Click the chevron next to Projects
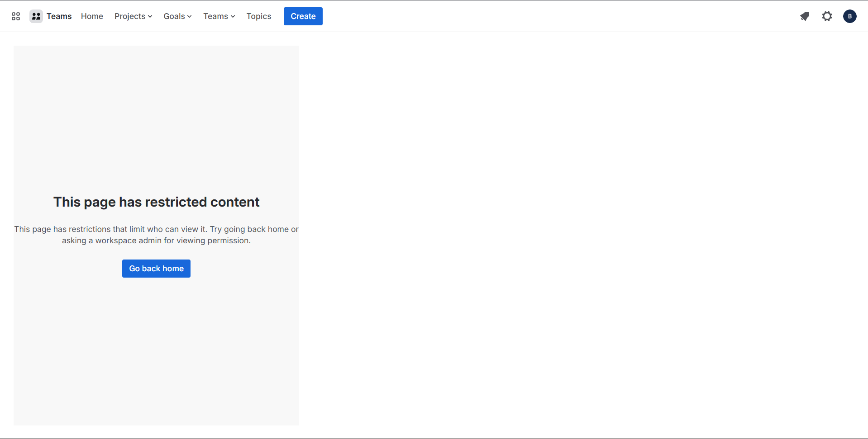The image size is (868, 439). (x=150, y=17)
